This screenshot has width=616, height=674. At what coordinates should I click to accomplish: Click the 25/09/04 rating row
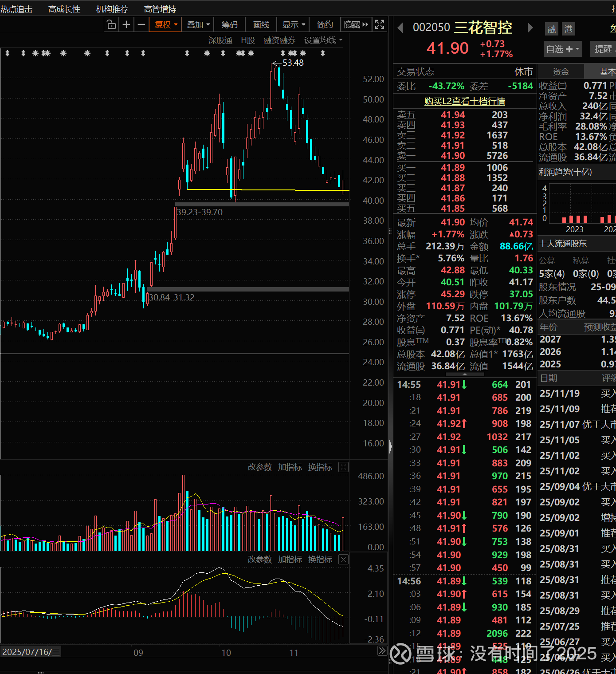pyautogui.click(x=577, y=486)
